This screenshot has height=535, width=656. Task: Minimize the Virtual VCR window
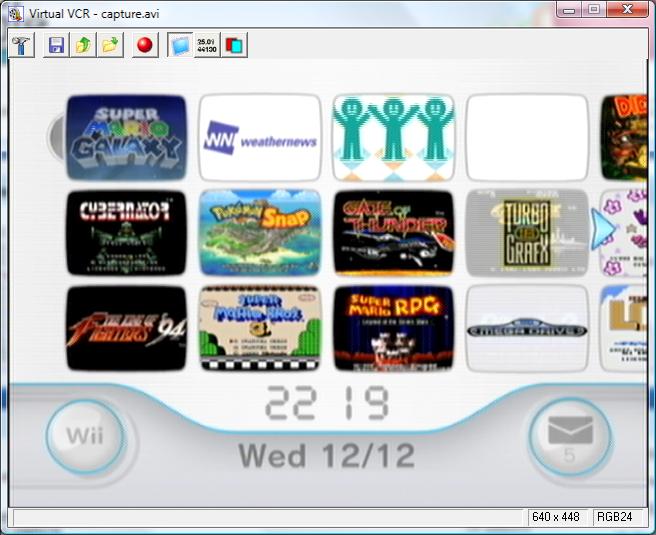(x=569, y=9)
